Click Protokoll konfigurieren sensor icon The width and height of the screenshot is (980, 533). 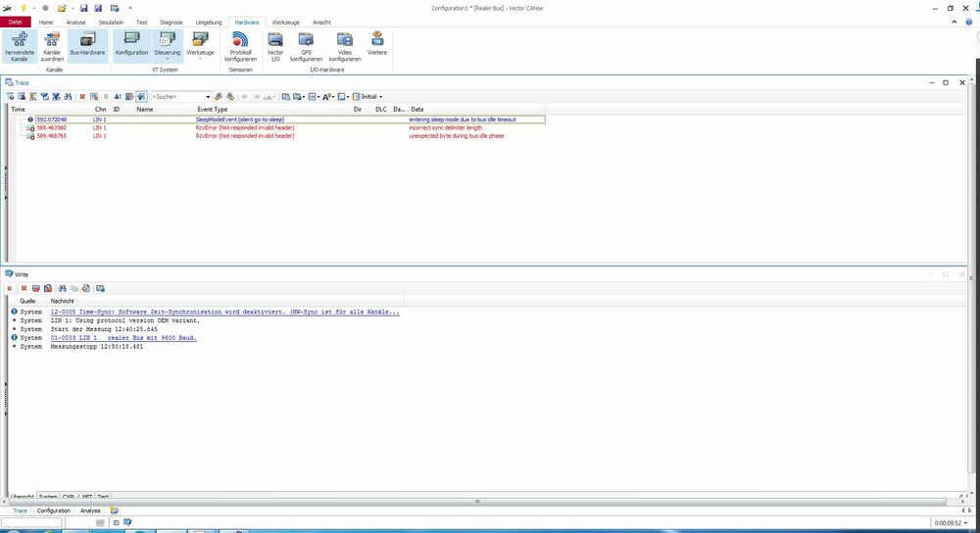tap(240, 44)
